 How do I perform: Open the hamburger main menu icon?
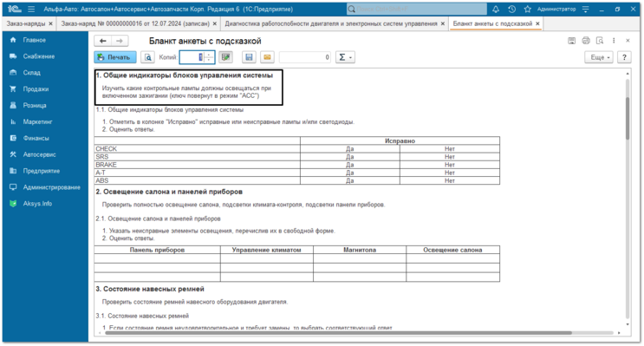click(x=31, y=9)
